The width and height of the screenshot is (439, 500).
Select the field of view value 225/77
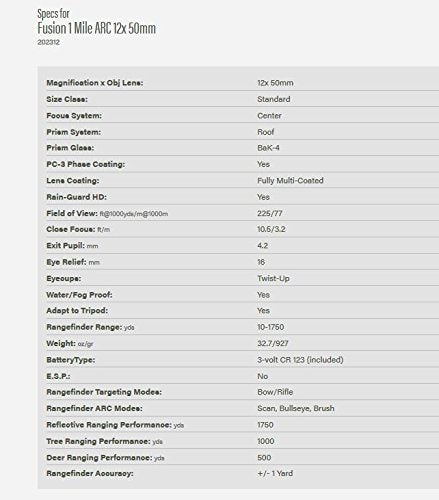coord(270,213)
